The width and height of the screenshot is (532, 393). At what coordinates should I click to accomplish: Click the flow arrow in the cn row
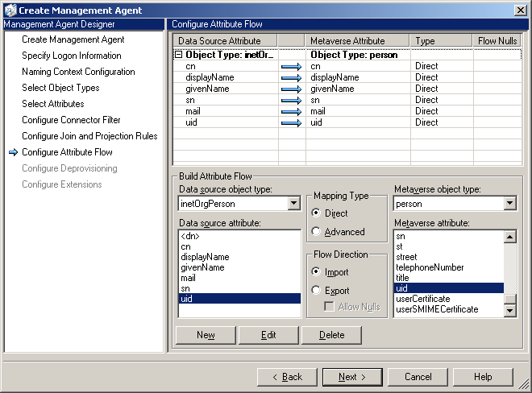click(292, 67)
